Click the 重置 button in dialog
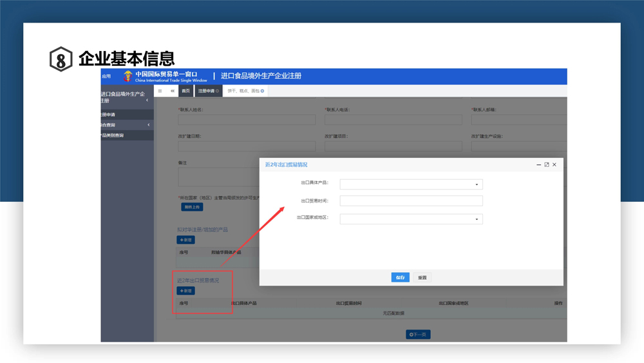 click(422, 277)
